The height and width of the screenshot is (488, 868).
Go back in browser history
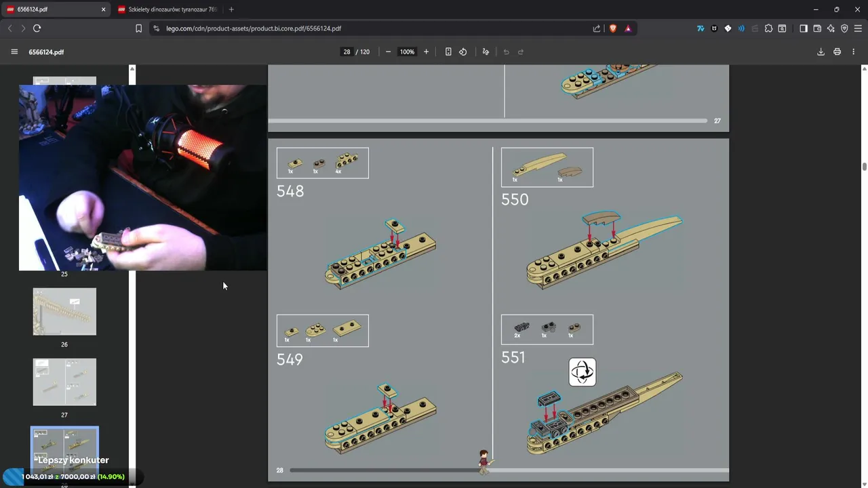[x=9, y=28]
